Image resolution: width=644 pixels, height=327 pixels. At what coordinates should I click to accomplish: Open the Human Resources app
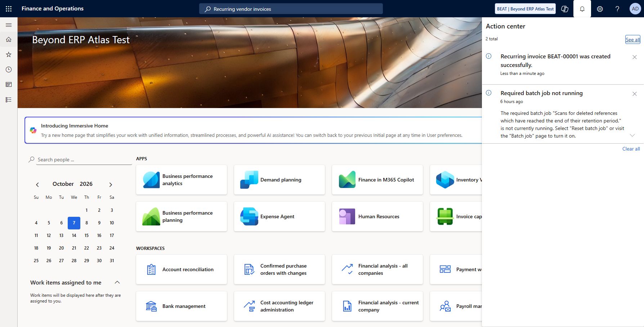click(377, 216)
